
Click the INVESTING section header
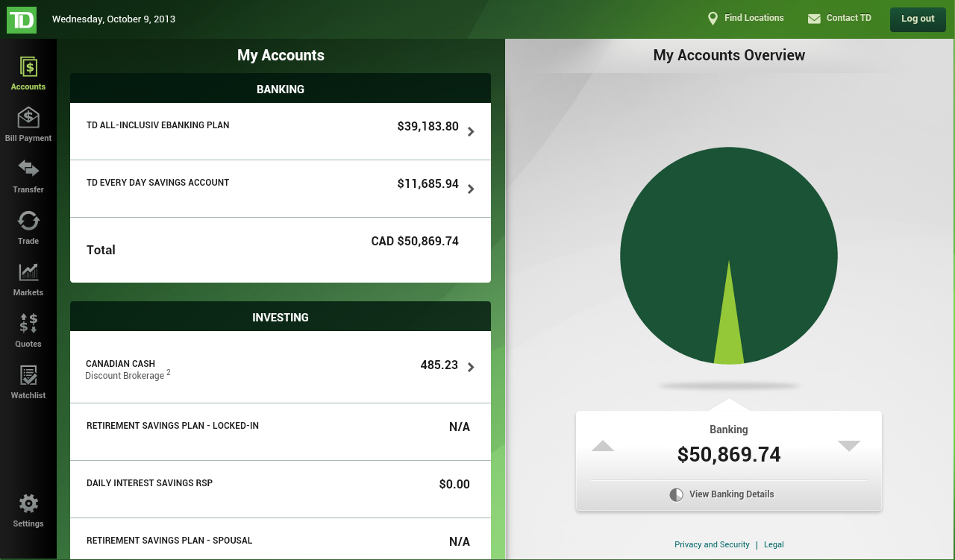click(x=281, y=317)
